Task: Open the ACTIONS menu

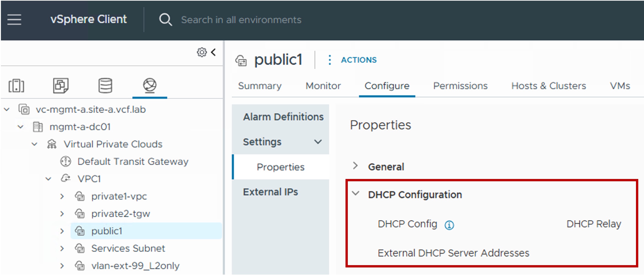Action: 359,60
